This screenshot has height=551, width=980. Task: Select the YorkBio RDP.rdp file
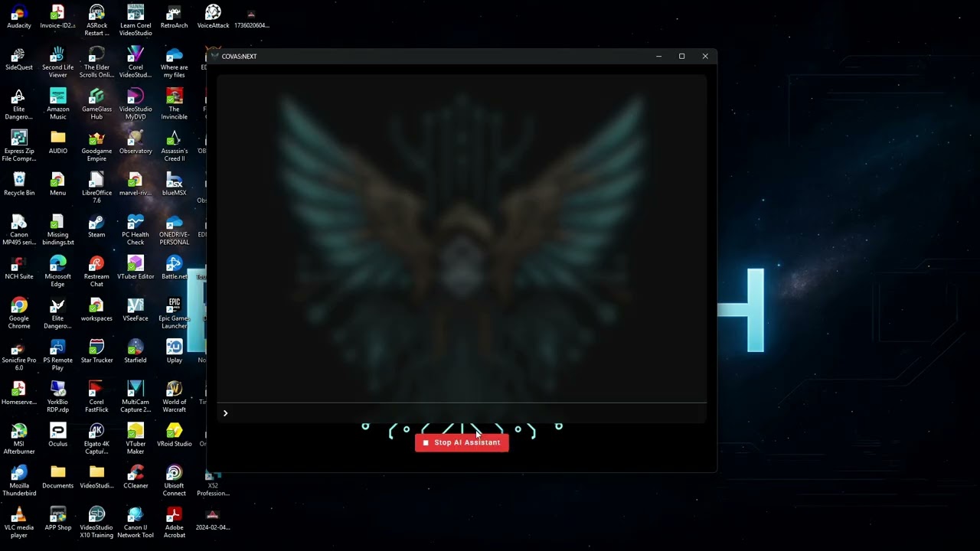(x=57, y=397)
